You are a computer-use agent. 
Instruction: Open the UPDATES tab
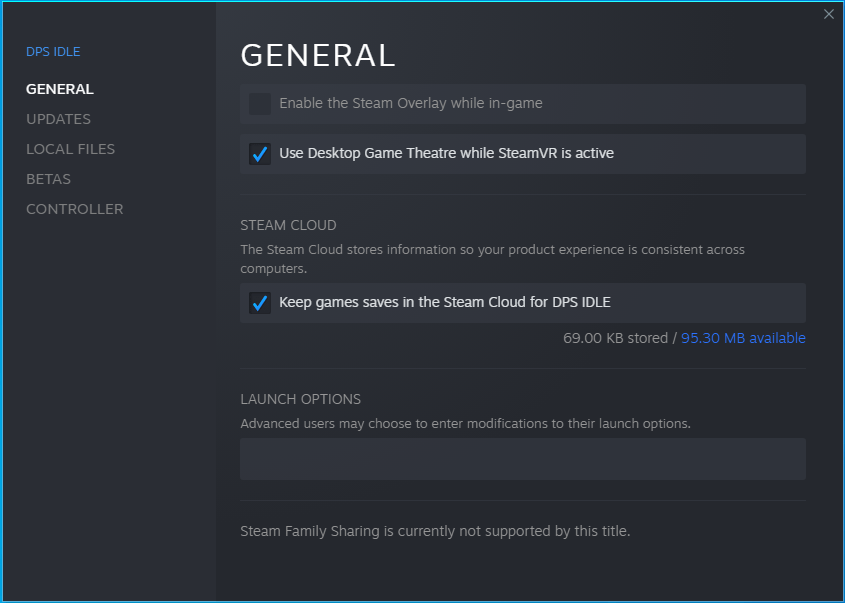[x=58, y=119]
